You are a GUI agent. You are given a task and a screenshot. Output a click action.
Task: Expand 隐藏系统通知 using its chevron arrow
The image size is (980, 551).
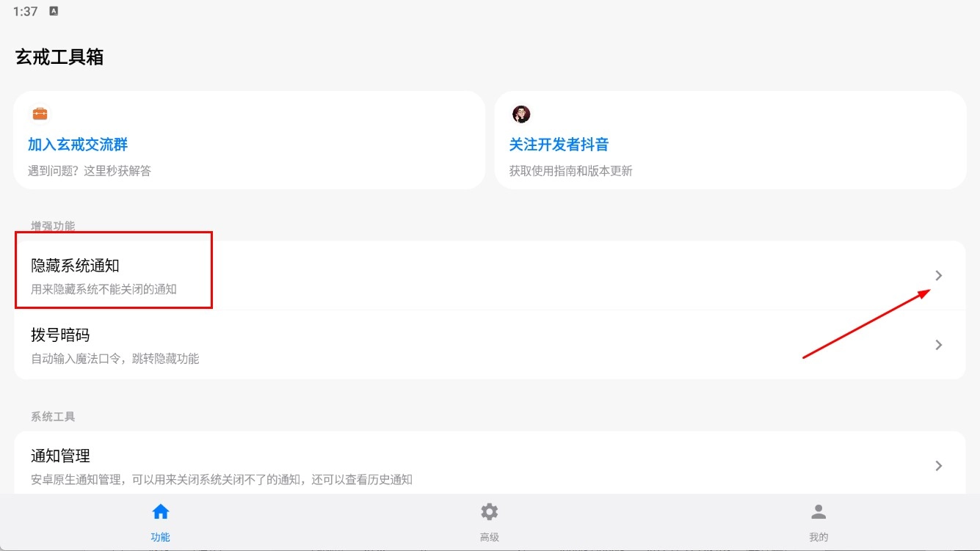939,276
